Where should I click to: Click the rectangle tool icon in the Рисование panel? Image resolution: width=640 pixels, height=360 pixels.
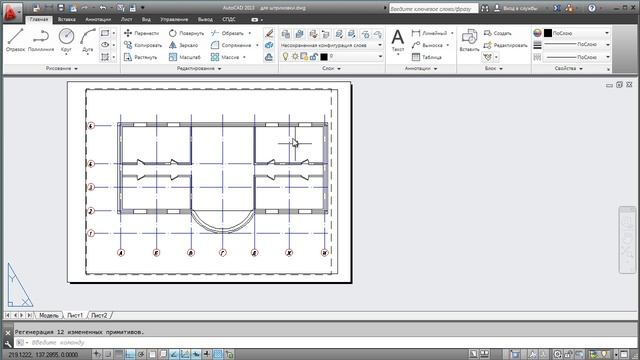105,33
